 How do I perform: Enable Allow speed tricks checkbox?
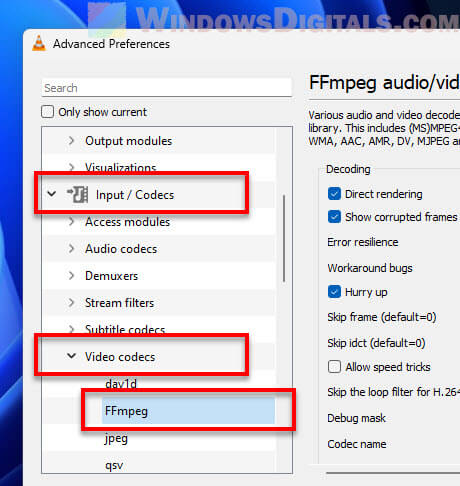[334, 367]
